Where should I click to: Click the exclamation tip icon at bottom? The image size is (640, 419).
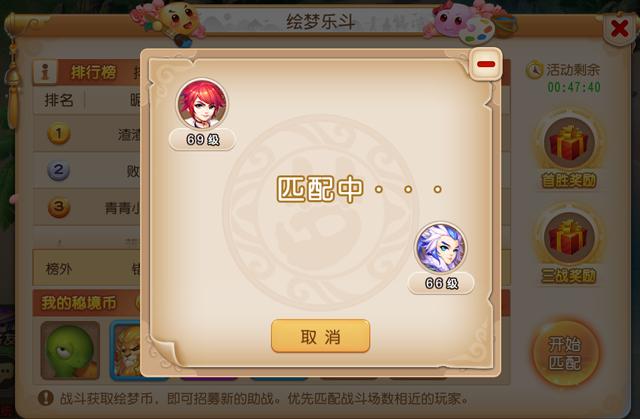(x=46, y=398)
